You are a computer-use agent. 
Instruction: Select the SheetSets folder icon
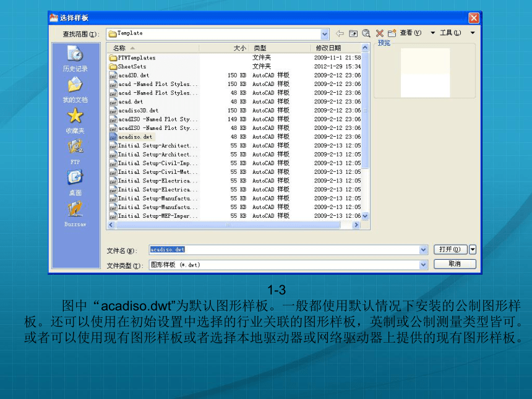113,67
